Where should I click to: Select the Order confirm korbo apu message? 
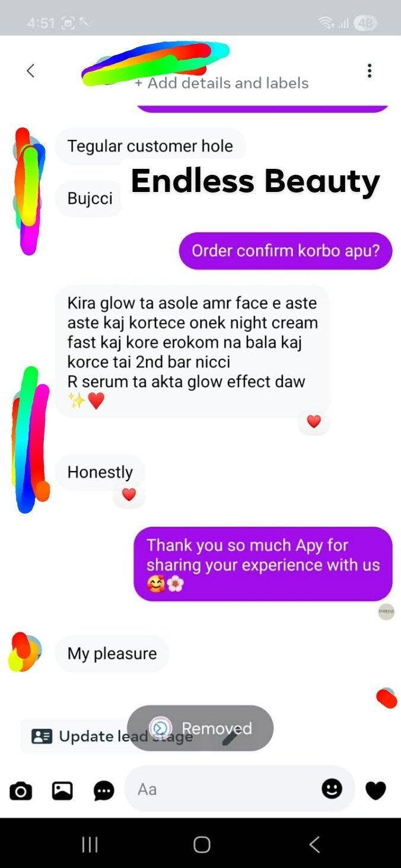tap(286, 251)
